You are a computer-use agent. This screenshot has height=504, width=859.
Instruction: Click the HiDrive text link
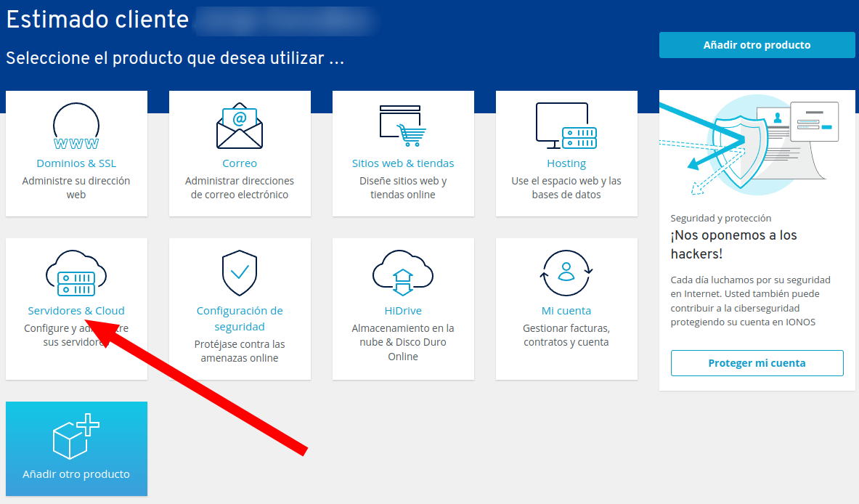(403, 311)
